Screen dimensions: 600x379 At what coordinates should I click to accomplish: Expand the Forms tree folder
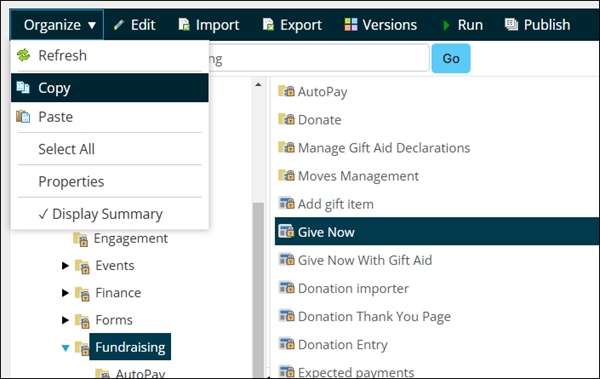pos(65,320)
